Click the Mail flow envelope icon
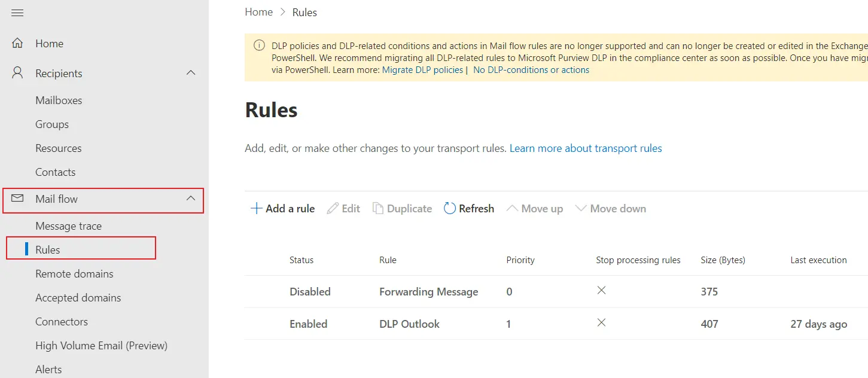The image size is (868, 378). (x=18, y=199)
